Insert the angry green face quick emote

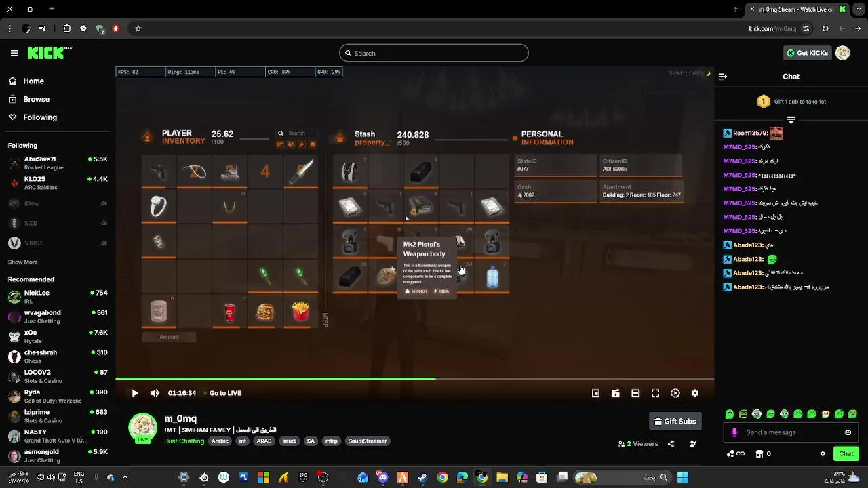tap(743, 414)
